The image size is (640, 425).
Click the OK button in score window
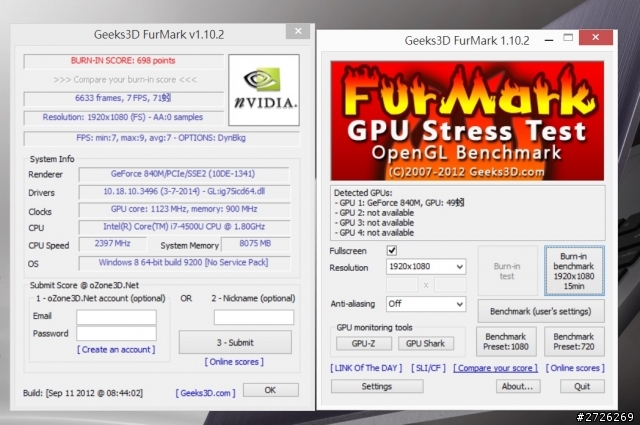pos(271,390)
